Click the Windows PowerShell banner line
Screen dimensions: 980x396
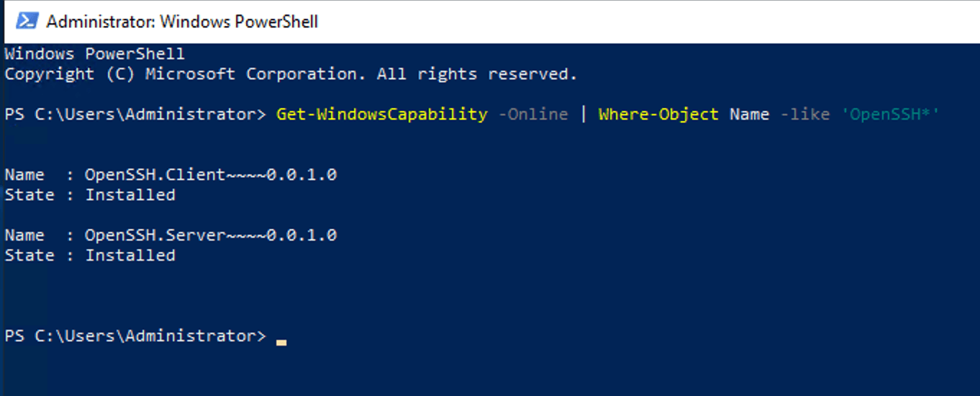pos(95,54)
